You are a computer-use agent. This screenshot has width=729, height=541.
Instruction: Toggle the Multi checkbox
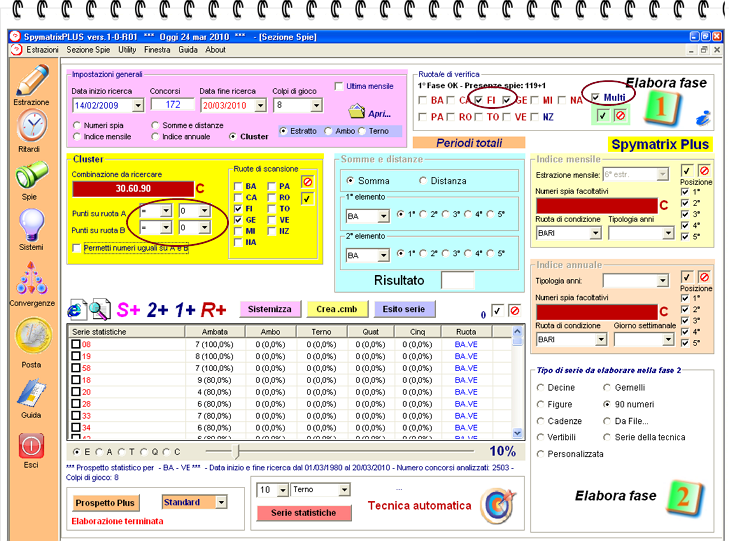click(596, 97)
